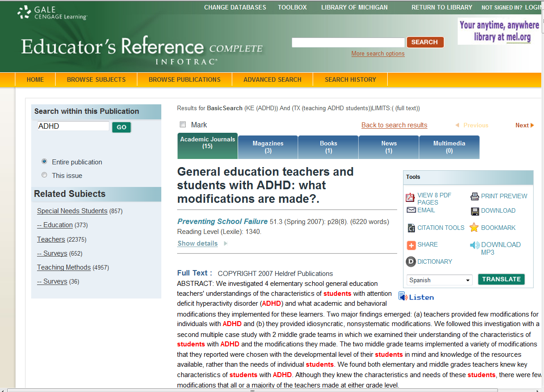Click the Download MP3 speaker icon
The width and height of the screenshot is (544, 392).
(474, 245)
